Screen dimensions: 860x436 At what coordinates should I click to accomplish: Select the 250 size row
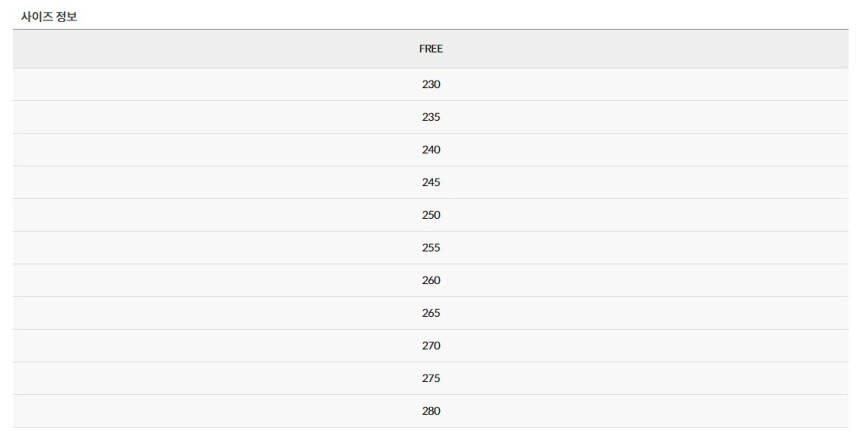coord(431,215)
